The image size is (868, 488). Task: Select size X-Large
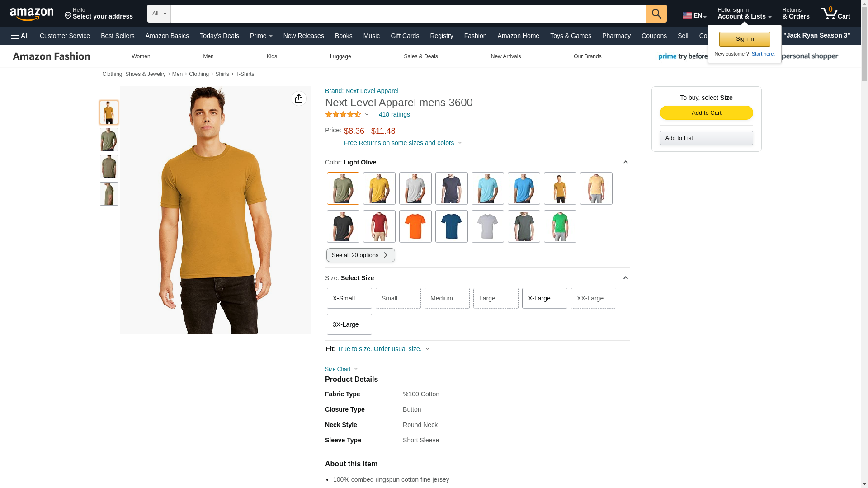pyautogui.click(x=545, y=298)
